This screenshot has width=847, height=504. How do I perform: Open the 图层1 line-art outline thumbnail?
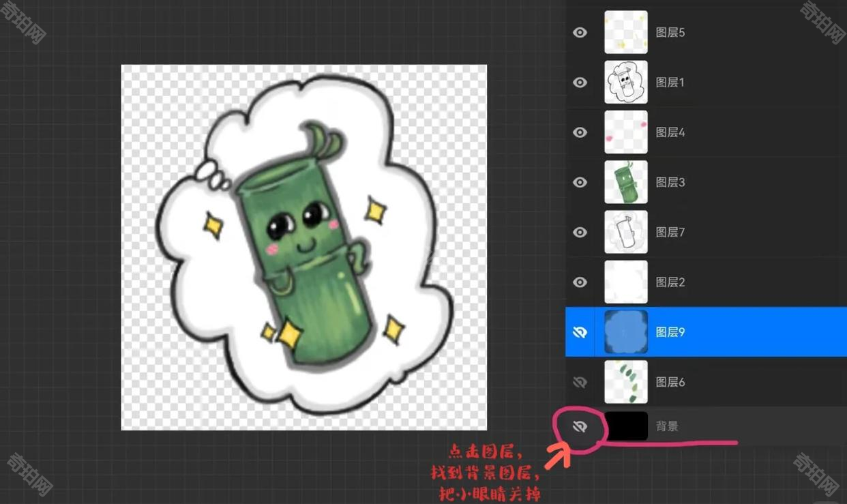(626, 82)
